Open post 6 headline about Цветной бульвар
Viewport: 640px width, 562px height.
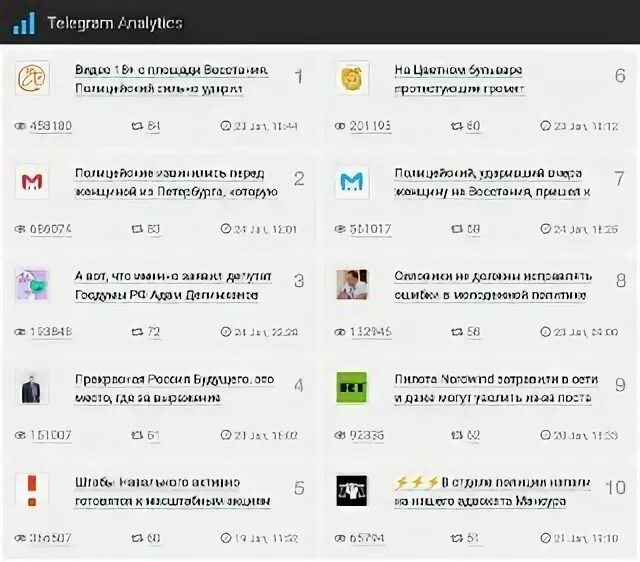[459, 79]
